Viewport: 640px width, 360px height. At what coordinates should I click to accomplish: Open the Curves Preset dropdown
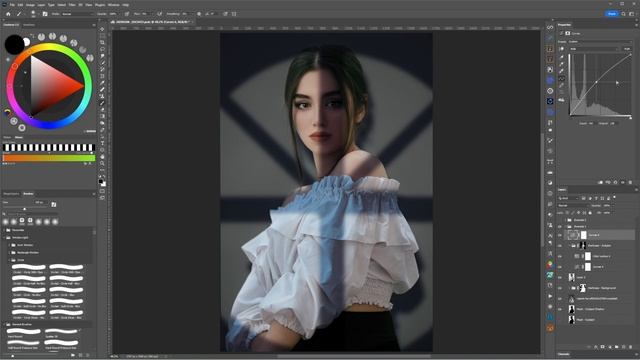click(x=600, y=42)
